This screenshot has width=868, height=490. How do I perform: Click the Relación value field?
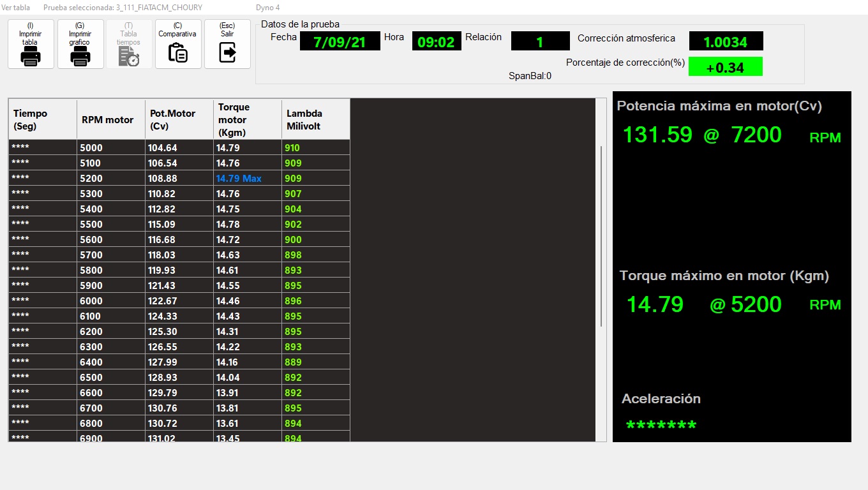[540, 42]
